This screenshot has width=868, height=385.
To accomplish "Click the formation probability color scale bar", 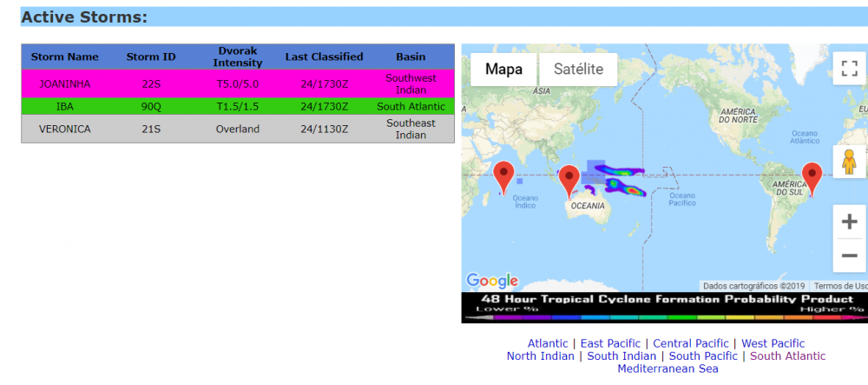I will point(665,317).
